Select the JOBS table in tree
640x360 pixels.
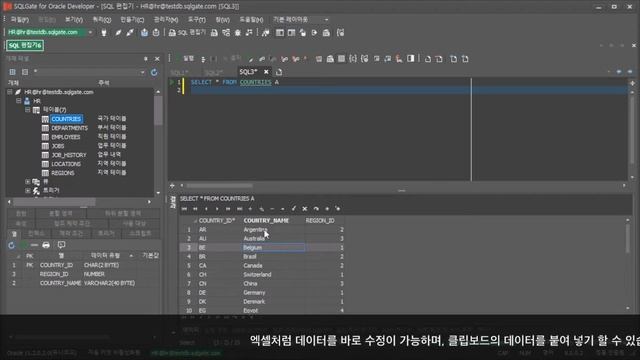click(58, 146)
